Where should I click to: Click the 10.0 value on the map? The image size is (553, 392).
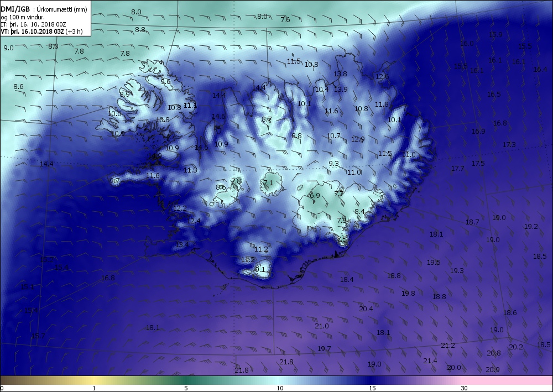[114, 113]
